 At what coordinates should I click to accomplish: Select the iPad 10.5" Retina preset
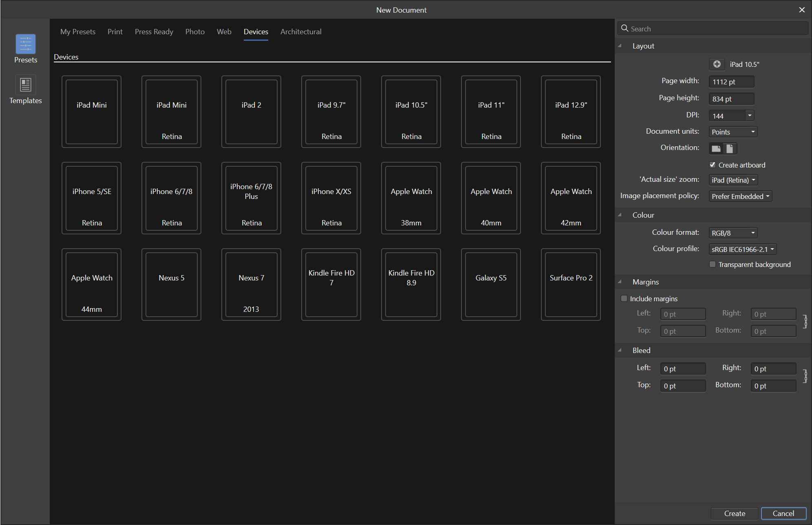click(x=411, y=112)
